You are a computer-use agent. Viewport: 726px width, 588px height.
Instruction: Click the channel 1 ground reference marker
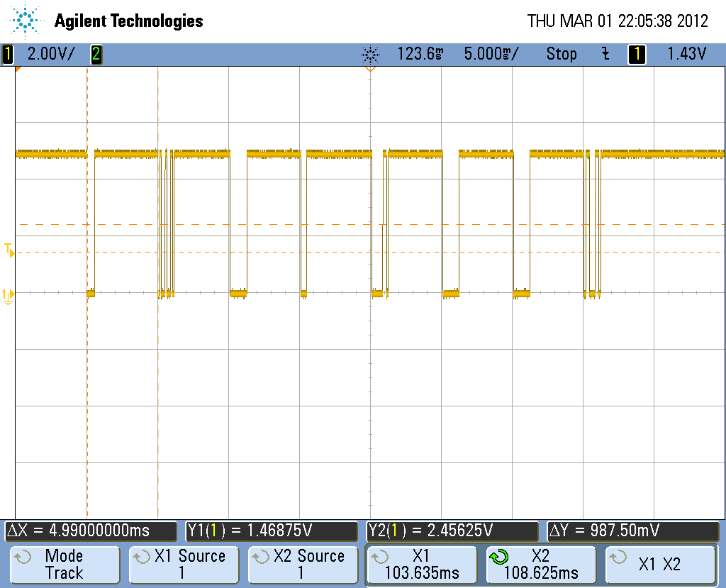[x=8, y=294]
